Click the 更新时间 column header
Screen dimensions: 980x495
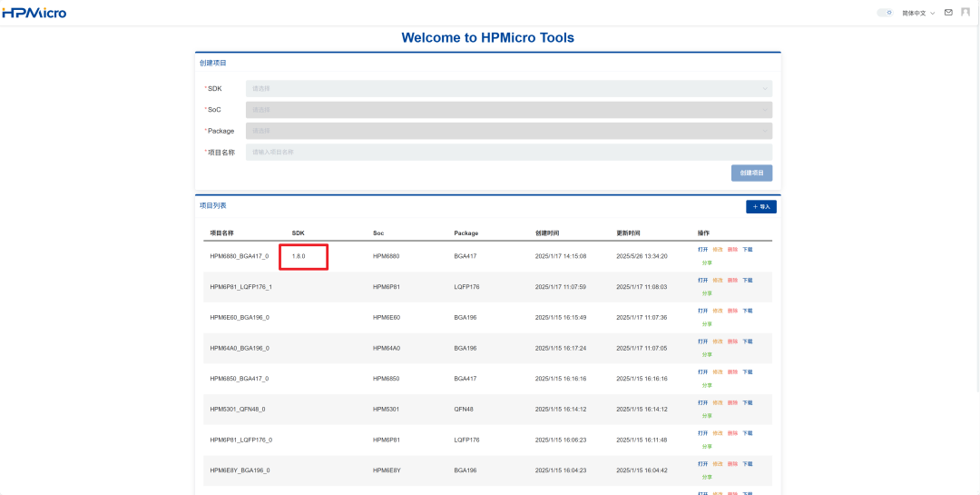pos(628,233)
